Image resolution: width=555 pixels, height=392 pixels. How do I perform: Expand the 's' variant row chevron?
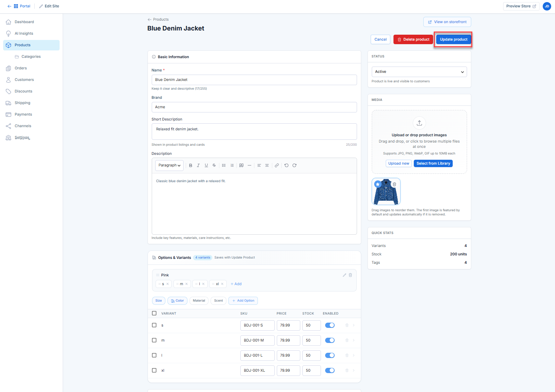(354, 325)
